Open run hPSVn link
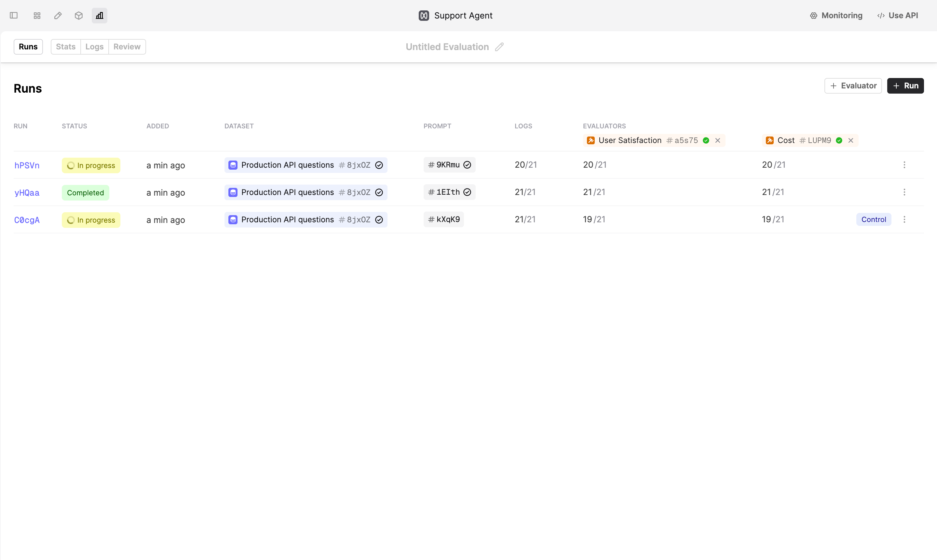This screenshot has width=937, height=560. pos(27,165)
